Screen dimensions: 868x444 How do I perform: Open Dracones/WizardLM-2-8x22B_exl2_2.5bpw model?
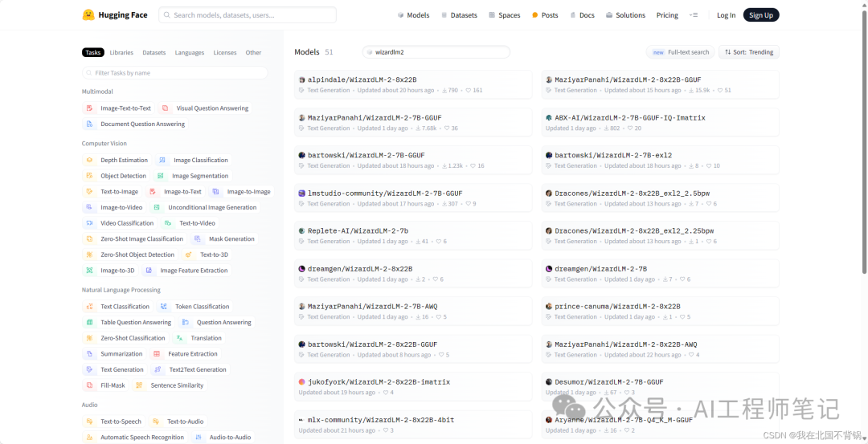click(660, 198)
